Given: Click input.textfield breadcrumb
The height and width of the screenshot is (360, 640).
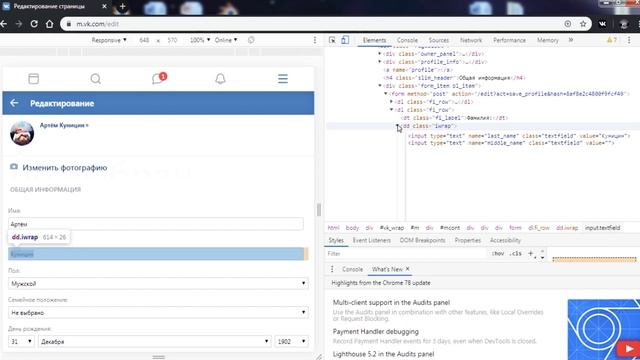Looking at the screenshot, I should (602, 228).
